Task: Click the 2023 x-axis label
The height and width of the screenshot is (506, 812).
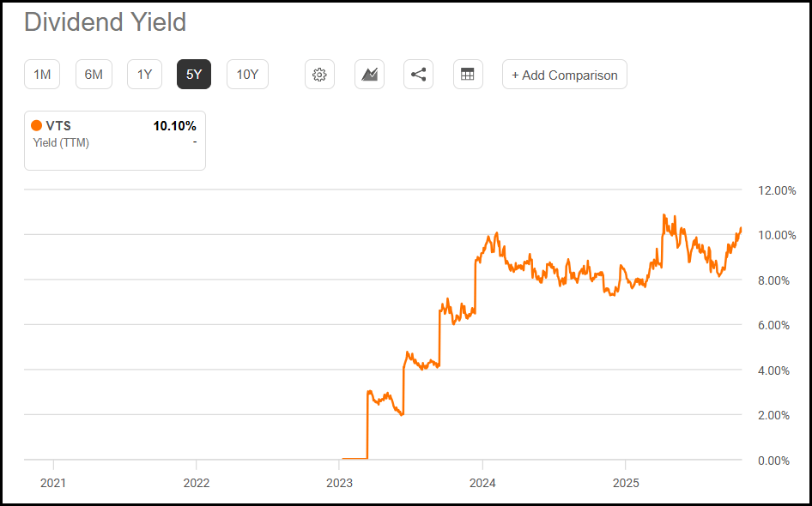Action: click(x=339, y=483)
